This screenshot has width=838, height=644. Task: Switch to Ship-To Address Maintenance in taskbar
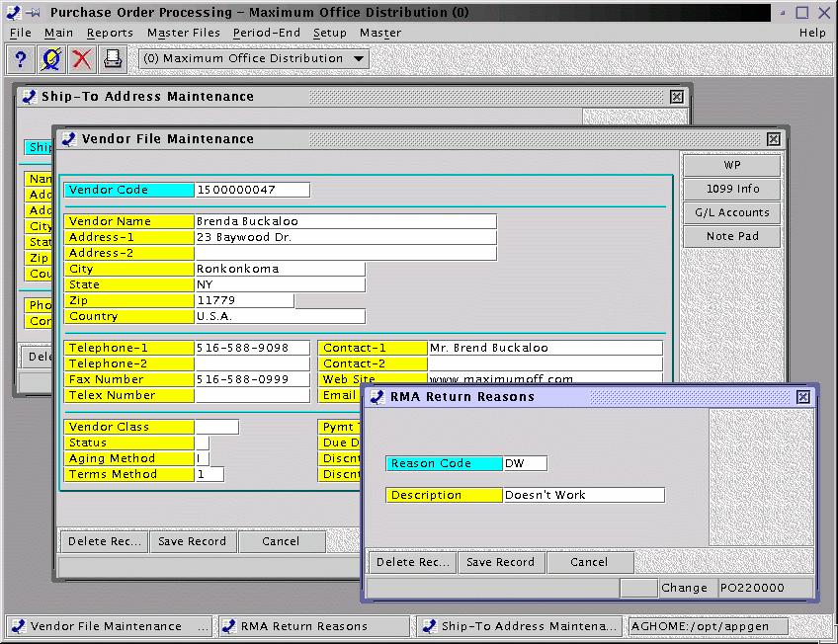tap(519, 626)
